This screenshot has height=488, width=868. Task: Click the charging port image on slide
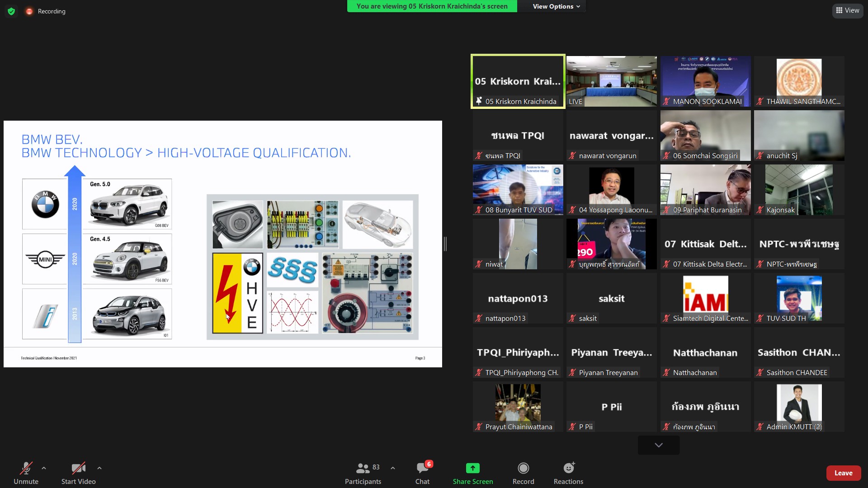238,225
